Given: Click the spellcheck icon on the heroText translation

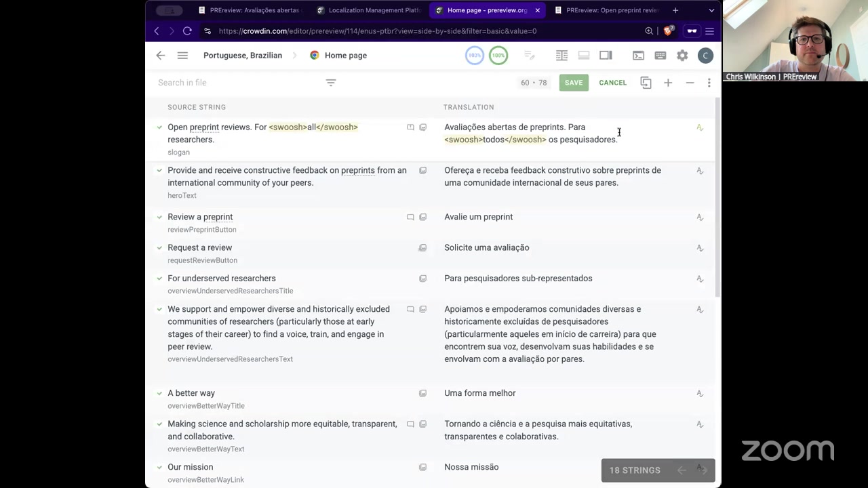Looking at the screenshot, I should point(700,171).
